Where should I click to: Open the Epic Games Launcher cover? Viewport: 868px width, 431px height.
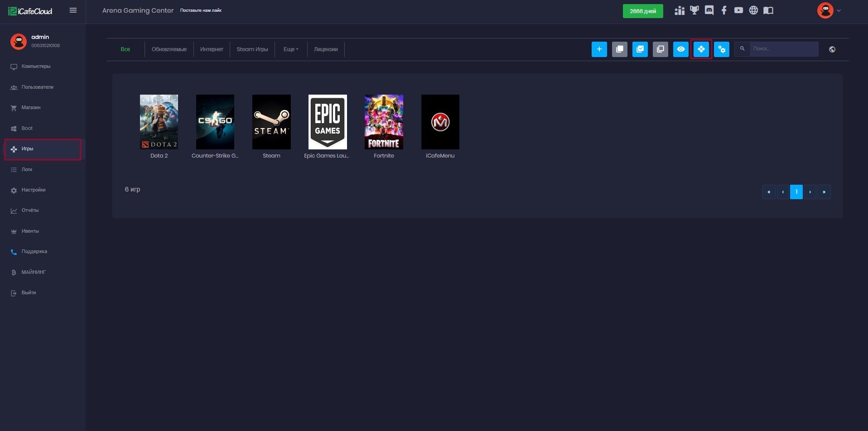click(328, 122)
